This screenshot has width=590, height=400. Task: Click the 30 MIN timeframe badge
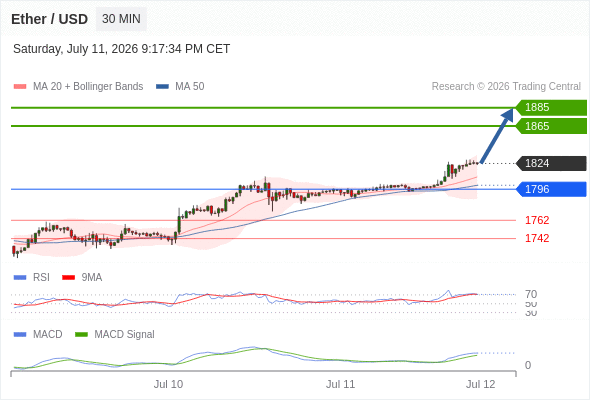[x=121, y=19]
